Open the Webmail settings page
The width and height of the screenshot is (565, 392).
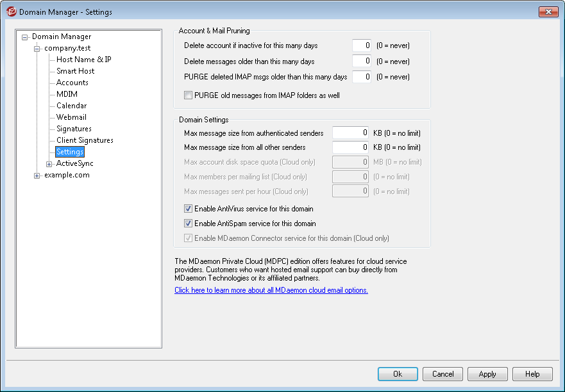71,117
